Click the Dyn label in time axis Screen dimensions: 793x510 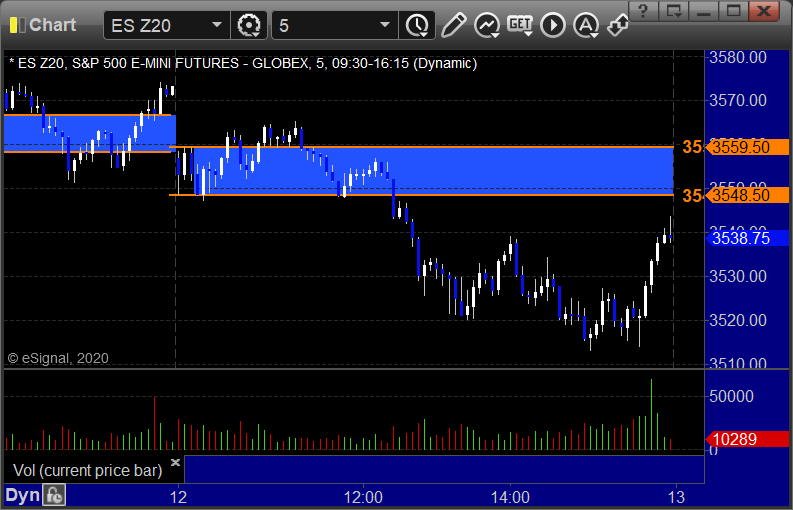pos(22,495)
